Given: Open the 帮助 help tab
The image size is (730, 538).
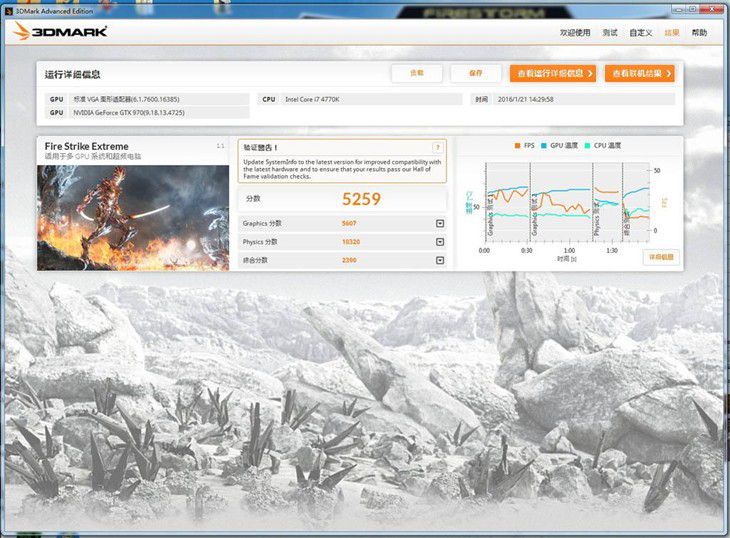Looking at the screenshot, I should pos(699,33).
